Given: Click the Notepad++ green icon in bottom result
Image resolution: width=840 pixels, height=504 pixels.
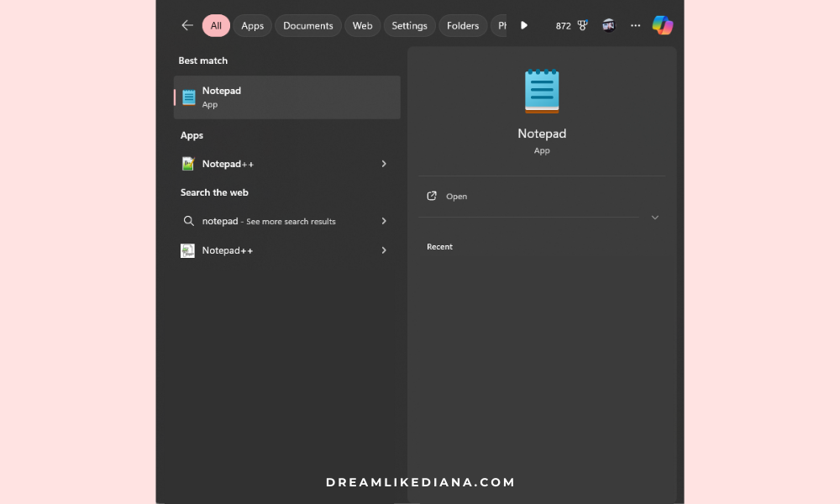Looking at the screenshot, I should pos(187,249).
